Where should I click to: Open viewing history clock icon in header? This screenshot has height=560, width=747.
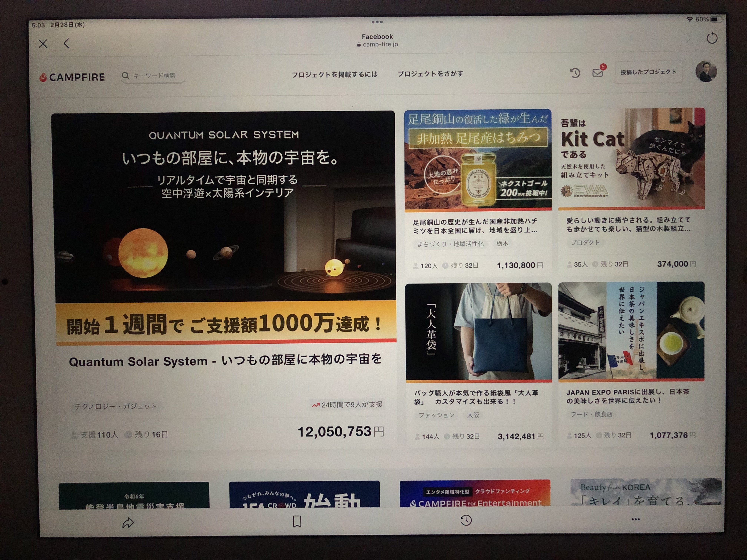(x=575, y=73)
